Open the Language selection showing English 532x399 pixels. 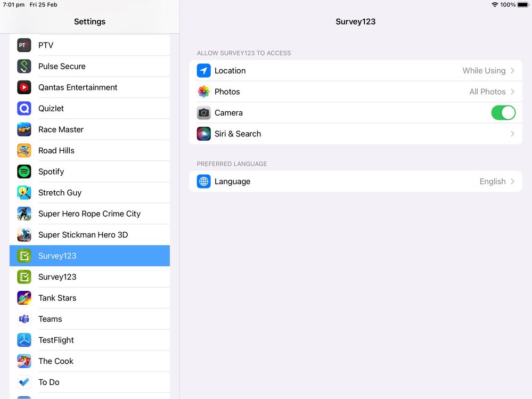click(x=356, y=181)
